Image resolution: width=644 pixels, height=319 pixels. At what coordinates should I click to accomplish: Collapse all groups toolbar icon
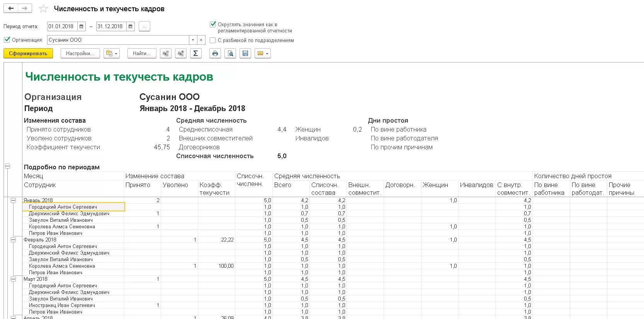click(166, 53)
